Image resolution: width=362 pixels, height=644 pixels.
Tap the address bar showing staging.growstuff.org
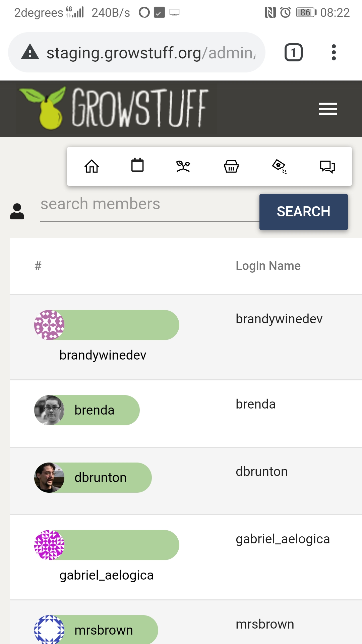[141, 52]
